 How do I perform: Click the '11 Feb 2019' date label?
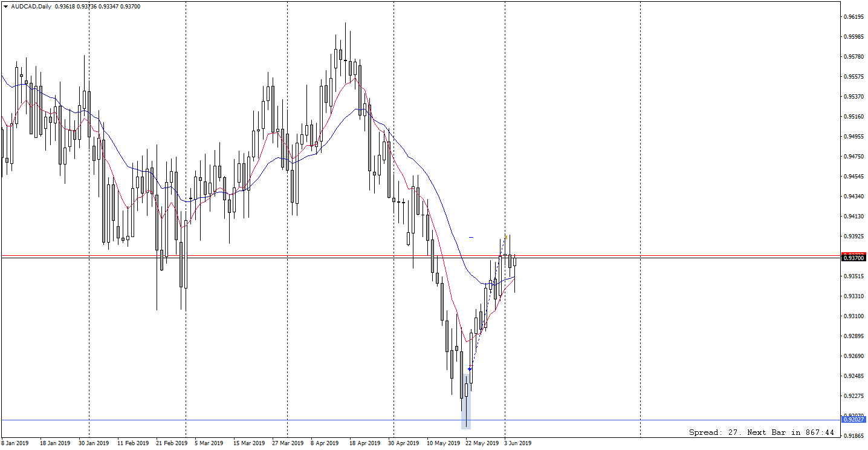pyautogui.click(x=132, y=443)
